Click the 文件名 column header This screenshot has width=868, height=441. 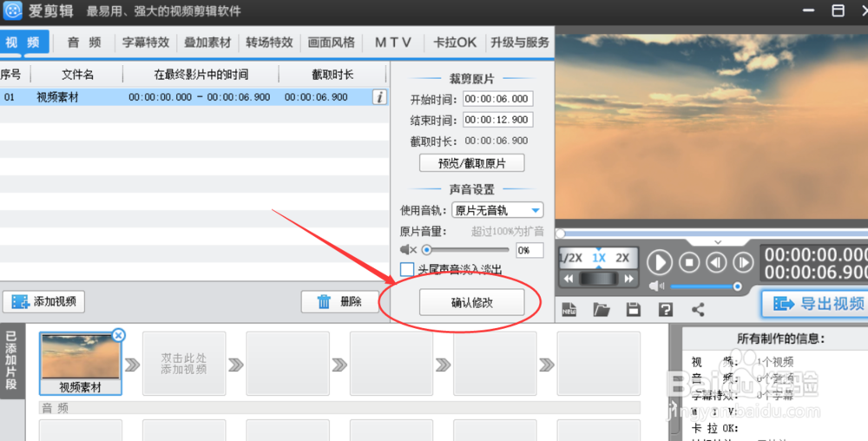77,74
